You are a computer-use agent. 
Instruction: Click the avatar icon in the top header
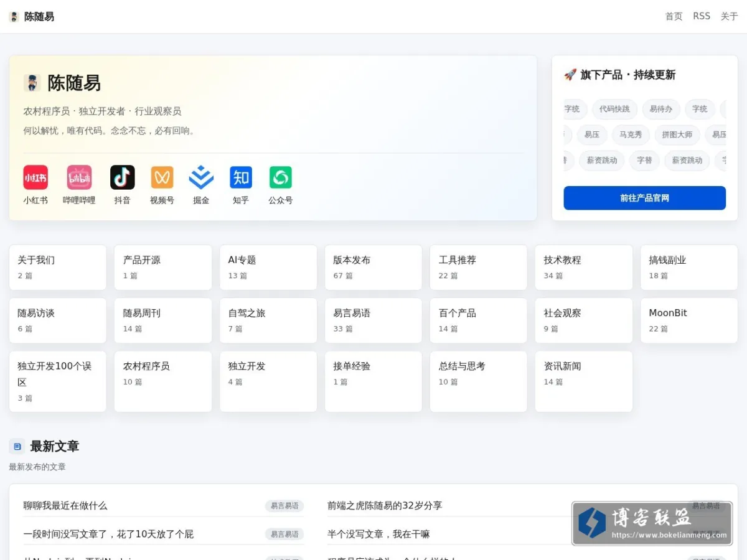14,17
